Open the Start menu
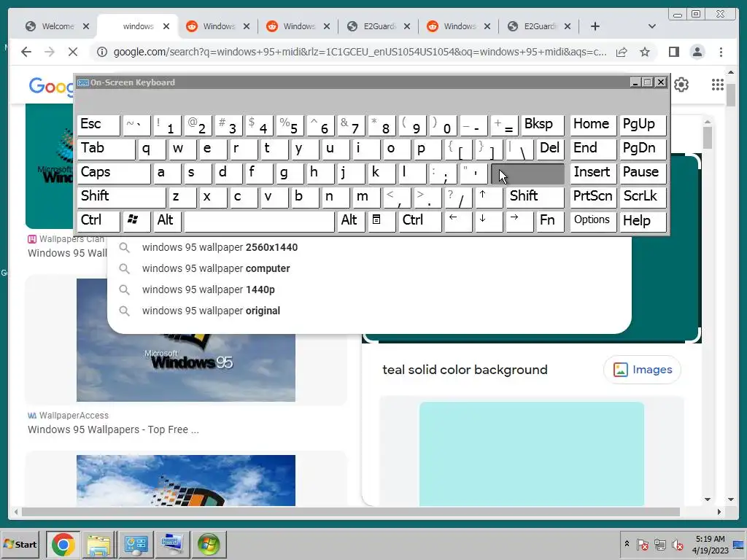 (x=20, y=544)
